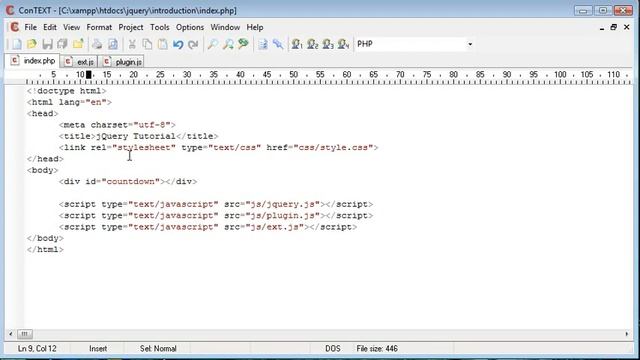
Task: Run user command 3 icon
Action: 328,44
